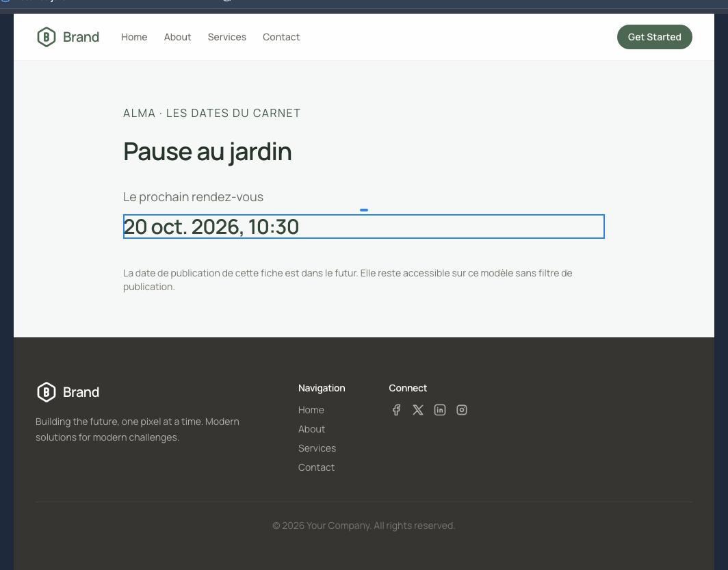Click the 'ALMA · LES DATES DU CARNET' label
Screen dimensions: 728x570
tap(211, 114)
